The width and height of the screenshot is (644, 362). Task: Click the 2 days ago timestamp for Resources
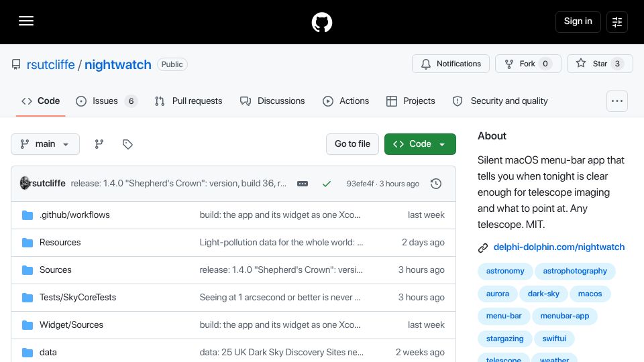click(423, 243)
